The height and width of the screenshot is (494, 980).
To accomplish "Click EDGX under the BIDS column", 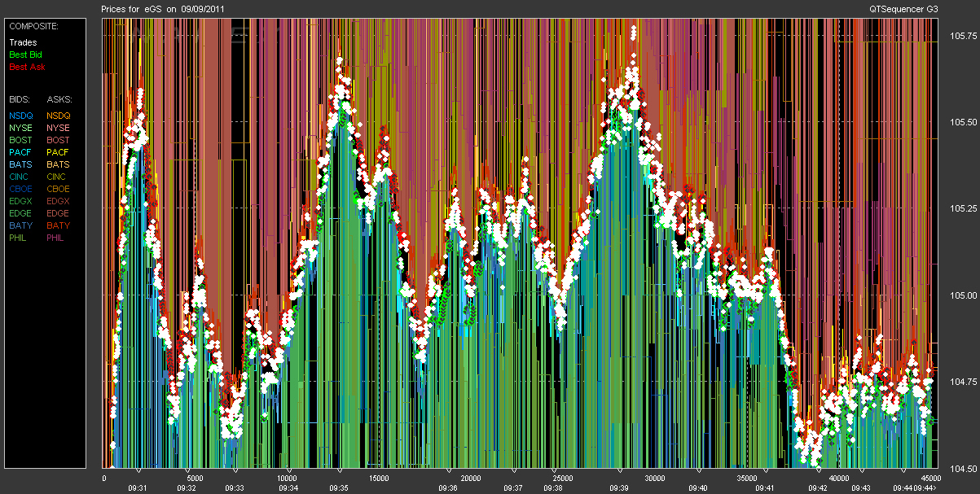I will coord(20,201).
